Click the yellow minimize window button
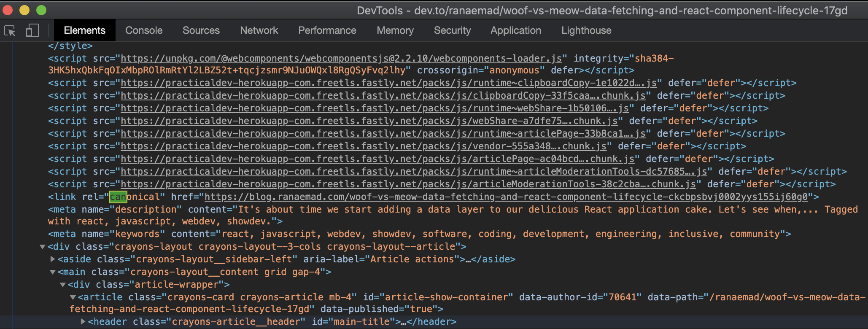 pyautogui.click(x=24, y=10)
